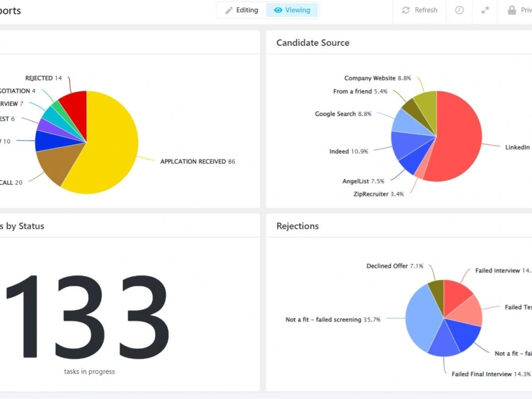The height and width of the screenshot is (399, 532).
Task: Click the eye icon in Viewing
Action: [x=278, y=10]
